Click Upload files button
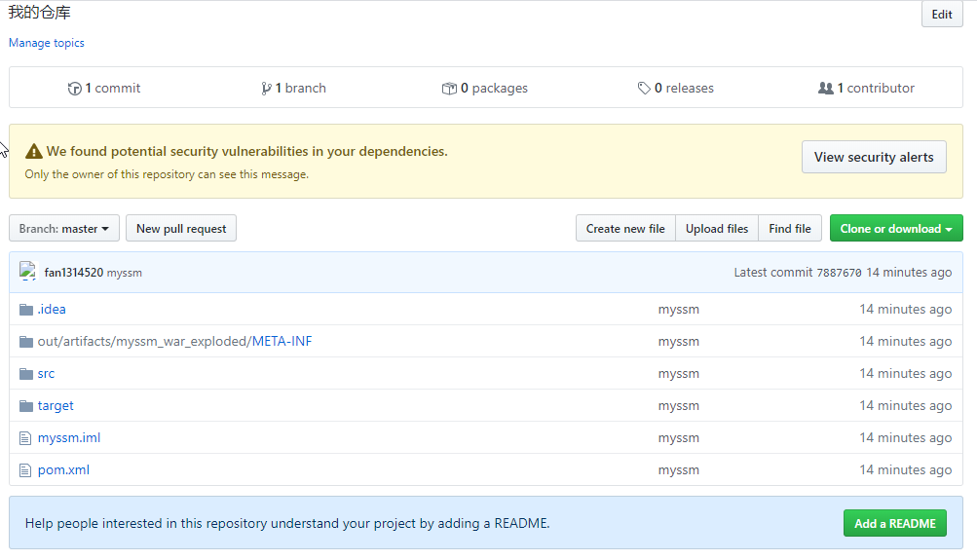977x560 pixels. (x=717, y=229)
